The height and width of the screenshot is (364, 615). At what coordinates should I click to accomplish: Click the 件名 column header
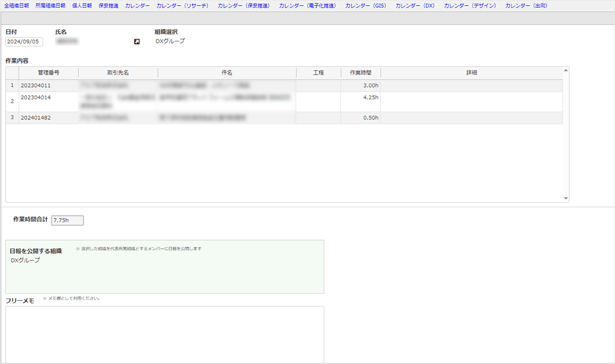(x=227, y=73)
